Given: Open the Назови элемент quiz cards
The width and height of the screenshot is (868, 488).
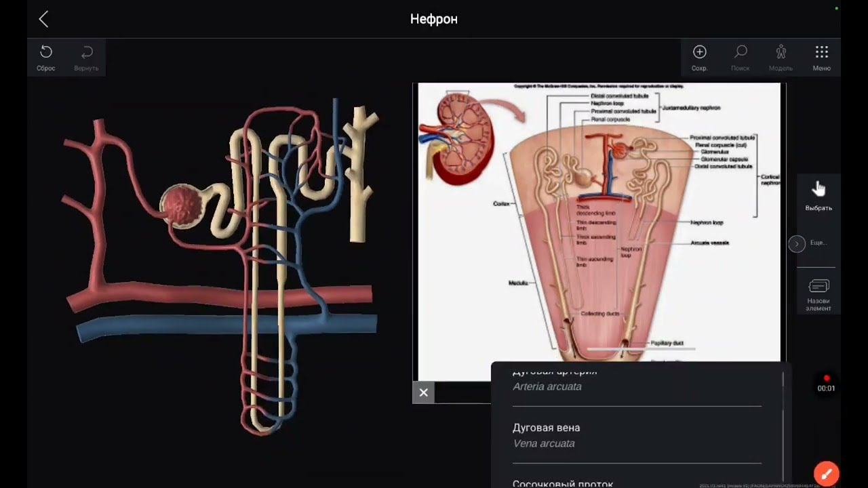Looking at the screenshot, I should [x=818, y=296].
